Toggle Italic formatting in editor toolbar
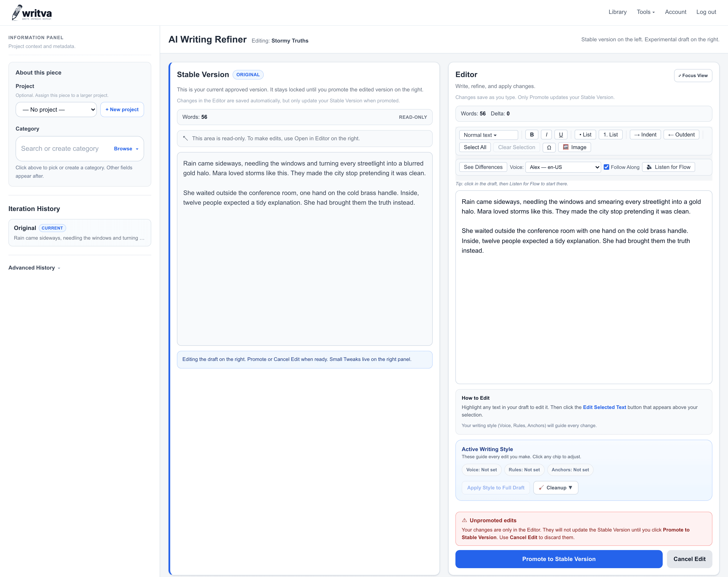 [x=546, y=135]
